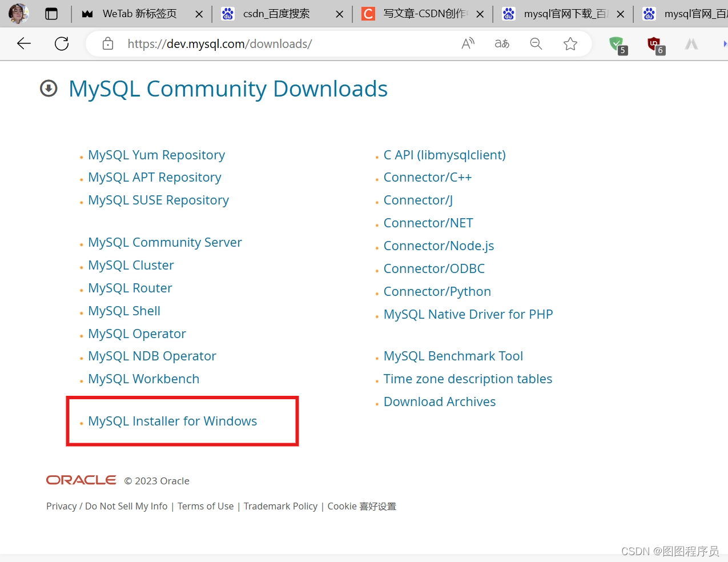Open the profile avatar icon
The height and width of the screenshot is (562, 728).
[18, 14]
